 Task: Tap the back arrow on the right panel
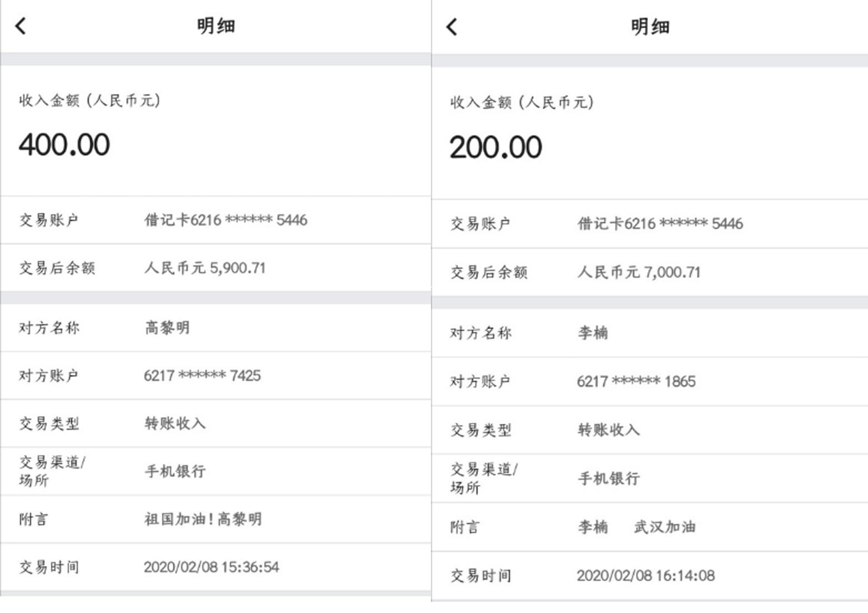[452, 27]
